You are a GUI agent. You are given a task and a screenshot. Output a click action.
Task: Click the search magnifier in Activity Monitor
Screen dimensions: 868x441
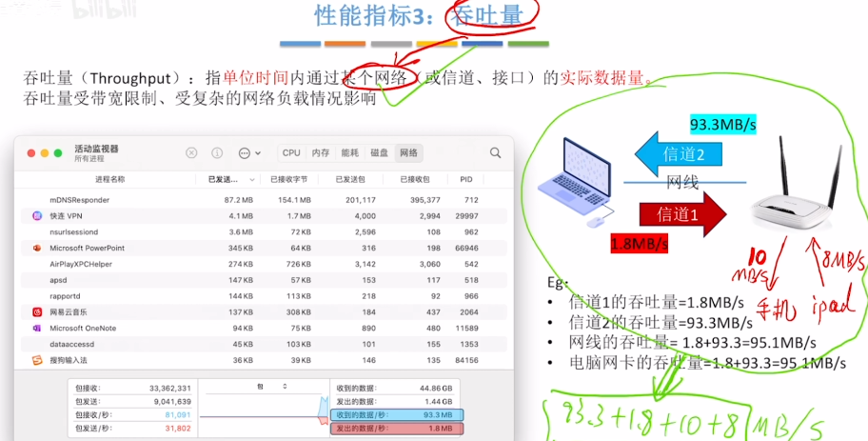pyautogui.click(x=495, y=152)
